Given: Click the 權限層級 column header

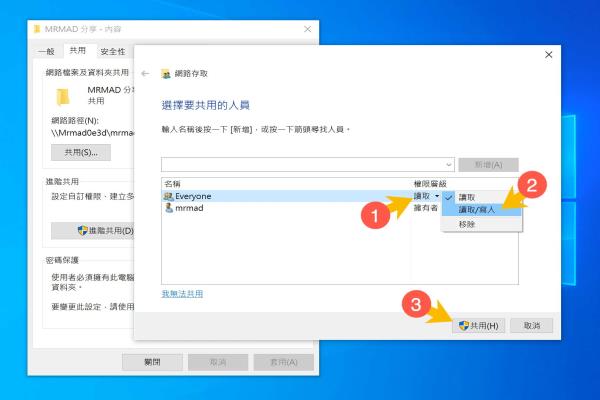Looking at the screenshot, I should [430, 184].
